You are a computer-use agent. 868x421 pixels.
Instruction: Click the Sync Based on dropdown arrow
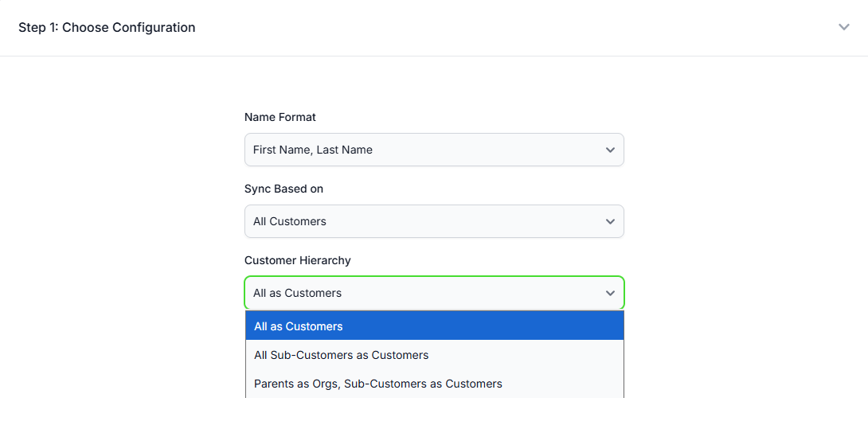[x=610, y=221]
